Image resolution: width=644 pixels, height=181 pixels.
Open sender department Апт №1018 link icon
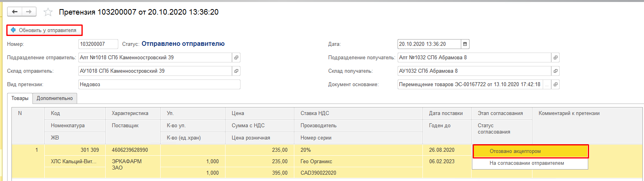coord(236,58)
